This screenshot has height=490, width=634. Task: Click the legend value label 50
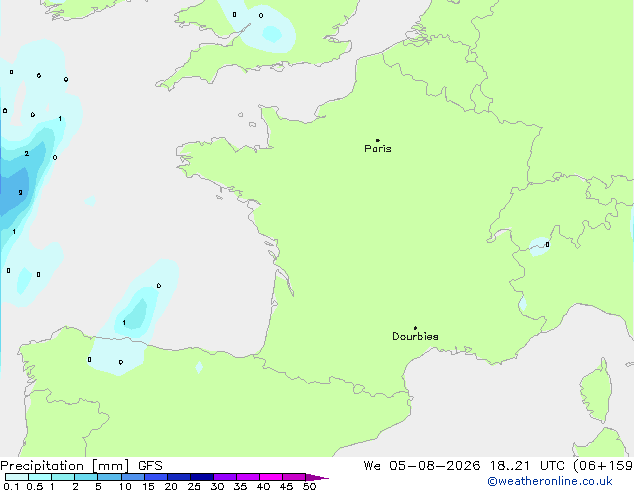pos(309,486)
